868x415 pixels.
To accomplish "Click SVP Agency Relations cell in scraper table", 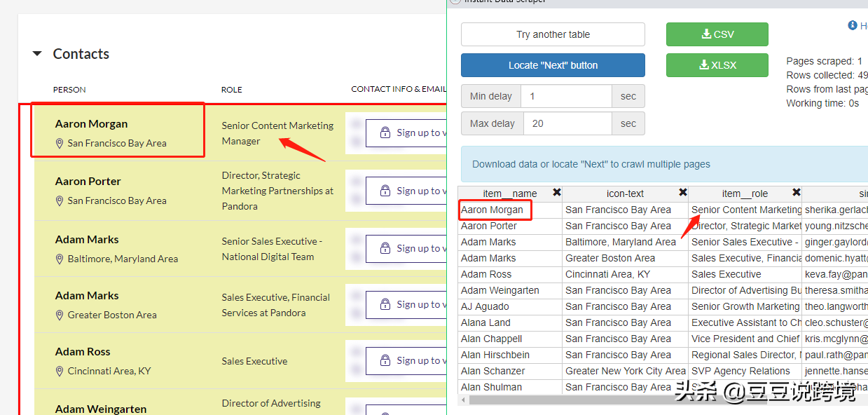I will pyautogui.click(x=745, y=371).
